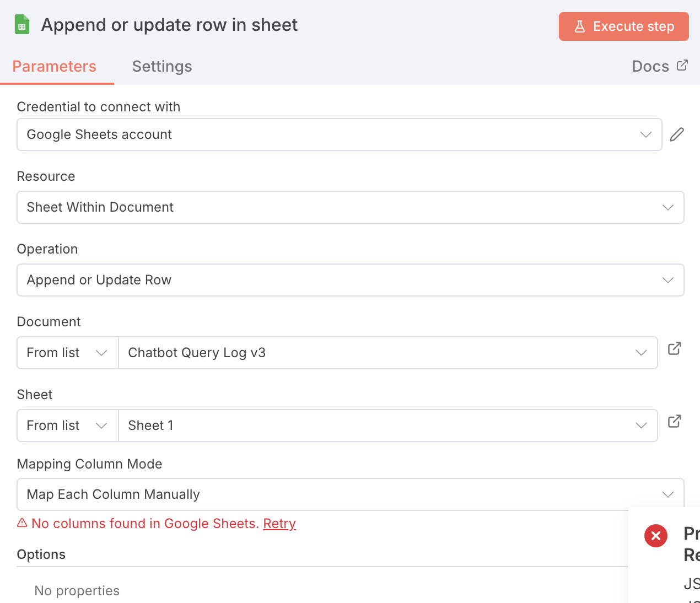Switch to the Settings tab
Screen dimensions: 700x603
pos(162,67)
